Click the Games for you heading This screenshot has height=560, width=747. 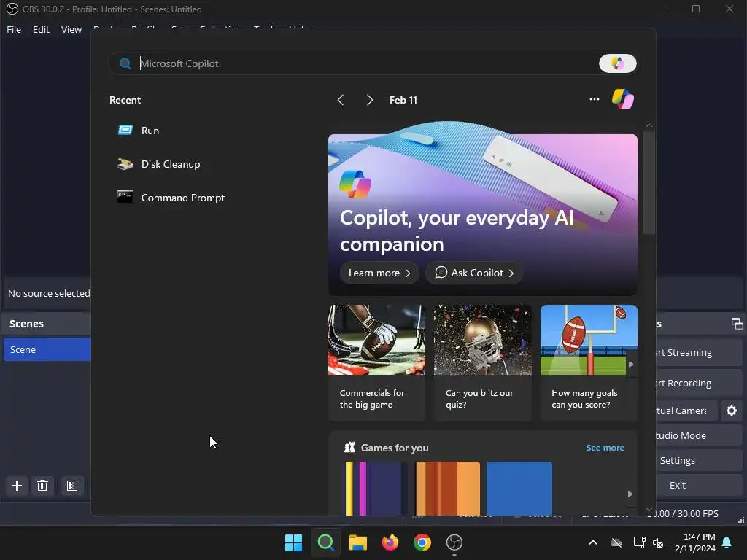point(395,448)
